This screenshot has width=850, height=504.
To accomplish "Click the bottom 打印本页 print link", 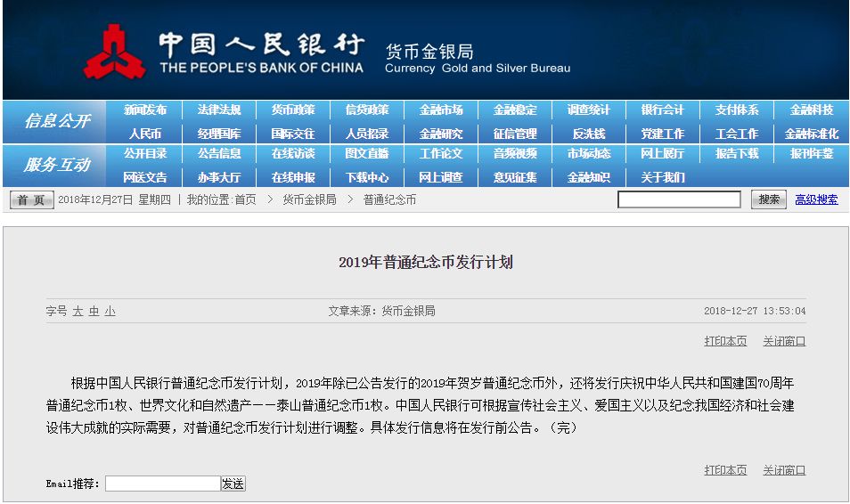I will tap(725, 470).
